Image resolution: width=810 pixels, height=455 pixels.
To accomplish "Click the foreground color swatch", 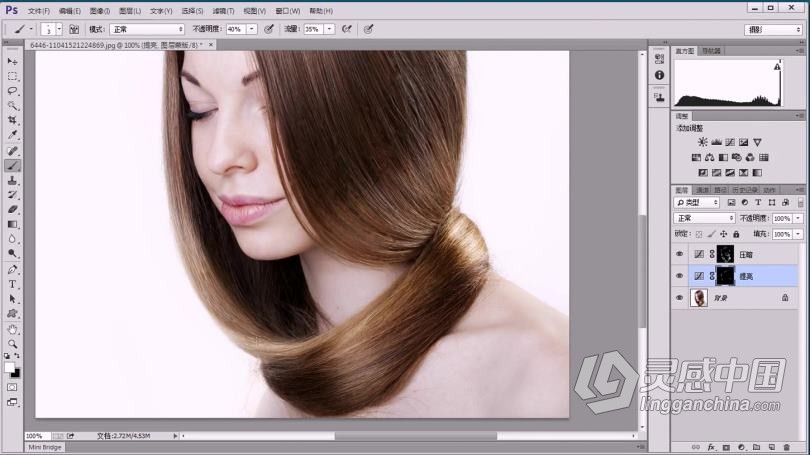I will (9, 367).
